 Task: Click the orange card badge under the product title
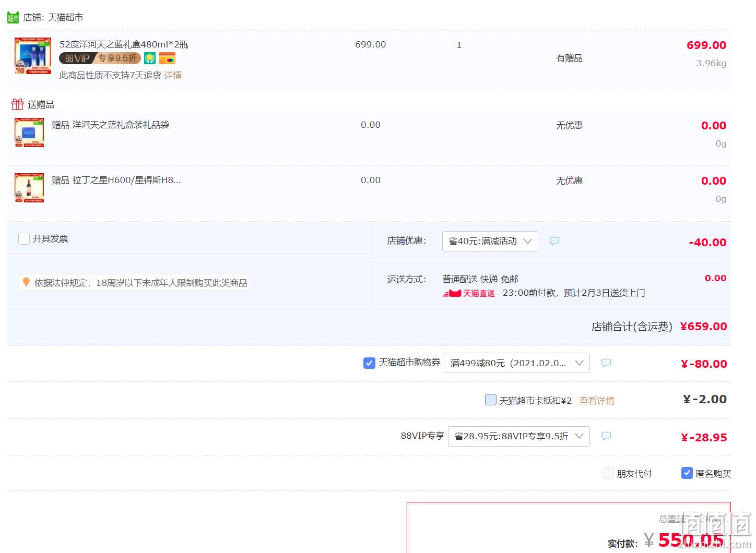click(x=167, y=58)
